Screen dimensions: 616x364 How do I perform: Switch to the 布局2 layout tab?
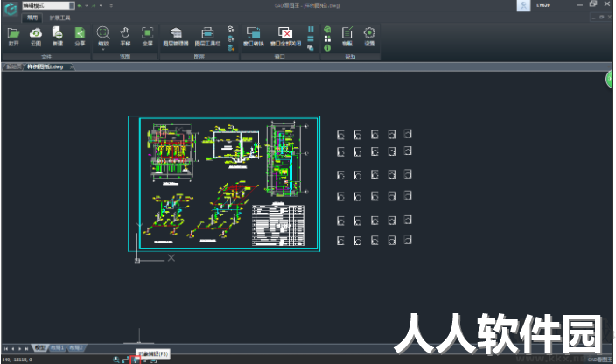coord(76,348)
